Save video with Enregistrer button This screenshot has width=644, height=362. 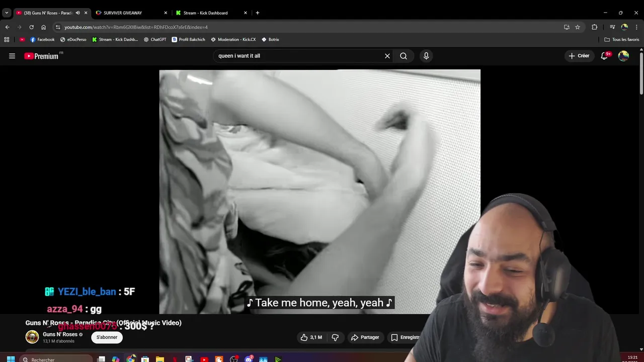[x=405, y=337]
